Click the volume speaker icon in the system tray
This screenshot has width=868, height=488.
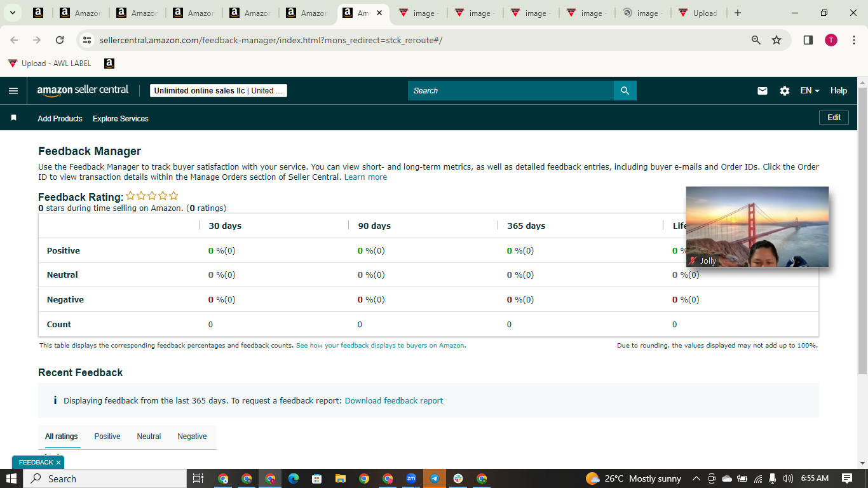point(788,478)
